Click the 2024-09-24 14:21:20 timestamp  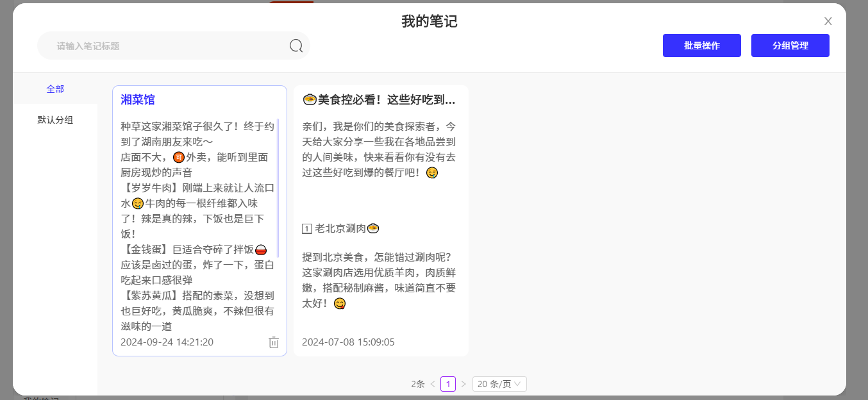tap(167, 342)
